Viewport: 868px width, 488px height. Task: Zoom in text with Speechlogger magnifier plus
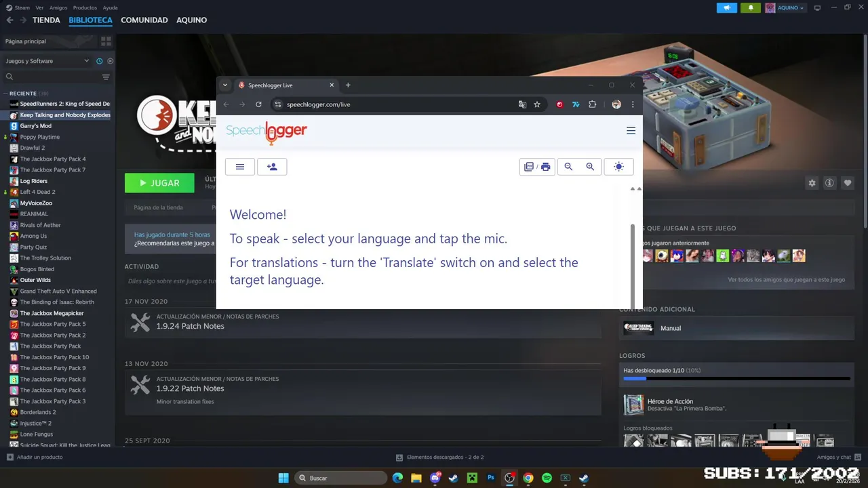point(590,167)
